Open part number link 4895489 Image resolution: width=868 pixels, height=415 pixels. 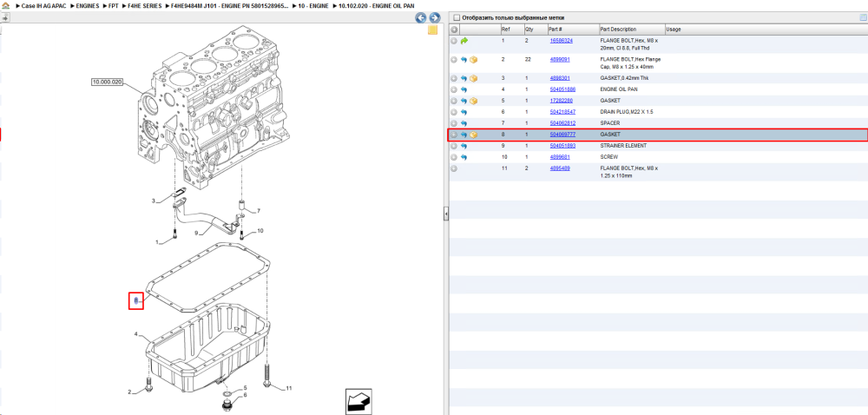[560, 168]
